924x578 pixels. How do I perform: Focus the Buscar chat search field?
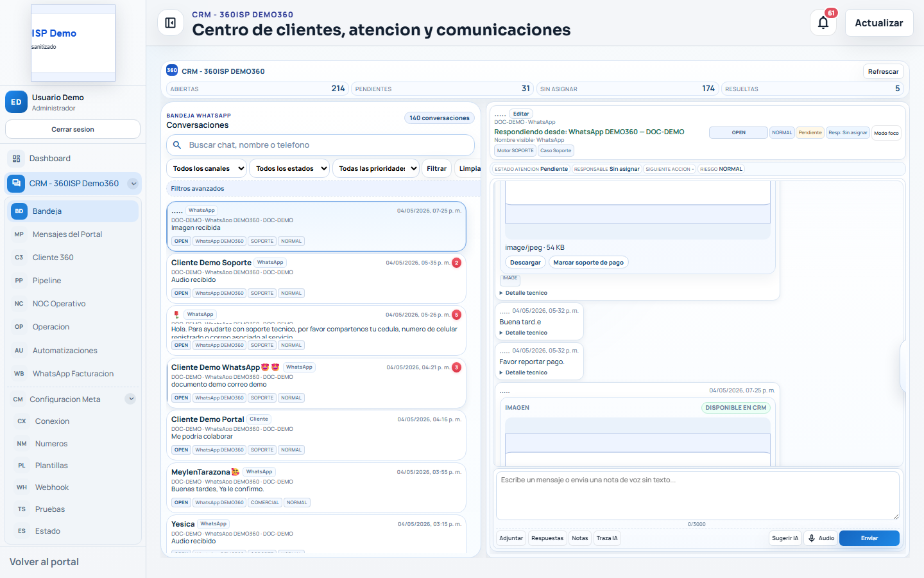(x=320, y=145)
